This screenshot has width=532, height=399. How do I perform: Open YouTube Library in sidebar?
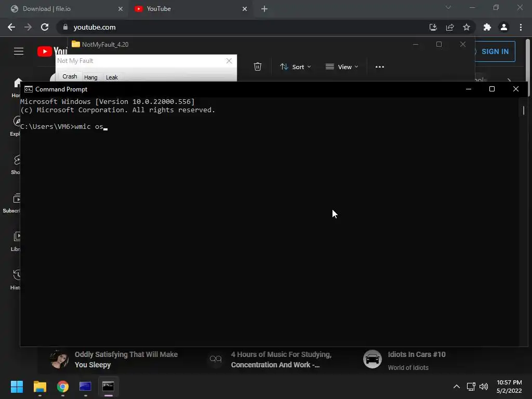16,242
